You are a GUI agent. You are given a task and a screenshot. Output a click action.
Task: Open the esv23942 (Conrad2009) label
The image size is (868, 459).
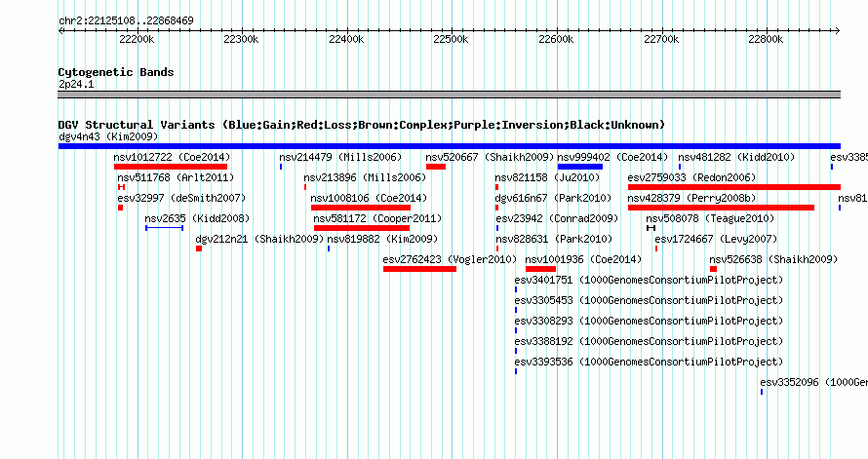point(556,218)
